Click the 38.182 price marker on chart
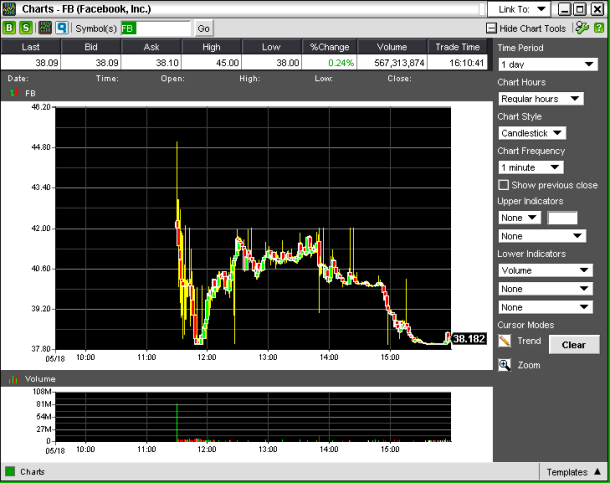 469,339
